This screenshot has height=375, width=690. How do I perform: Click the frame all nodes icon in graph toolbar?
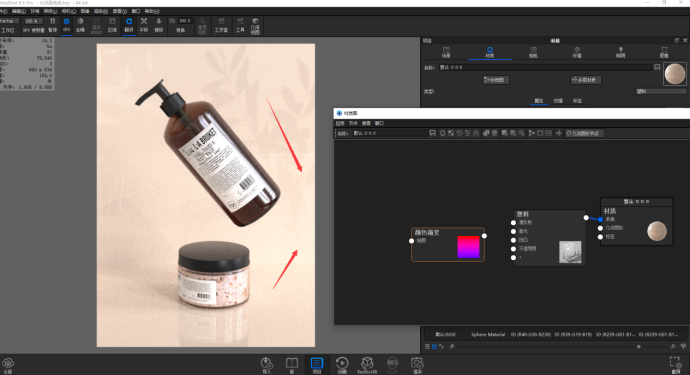pos(540,133)
